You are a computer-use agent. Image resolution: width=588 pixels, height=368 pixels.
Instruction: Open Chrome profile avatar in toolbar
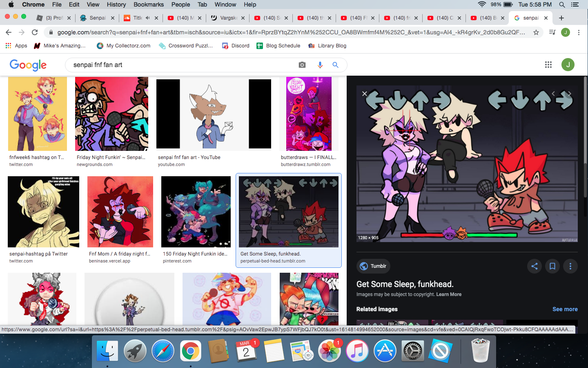[566, 32]
